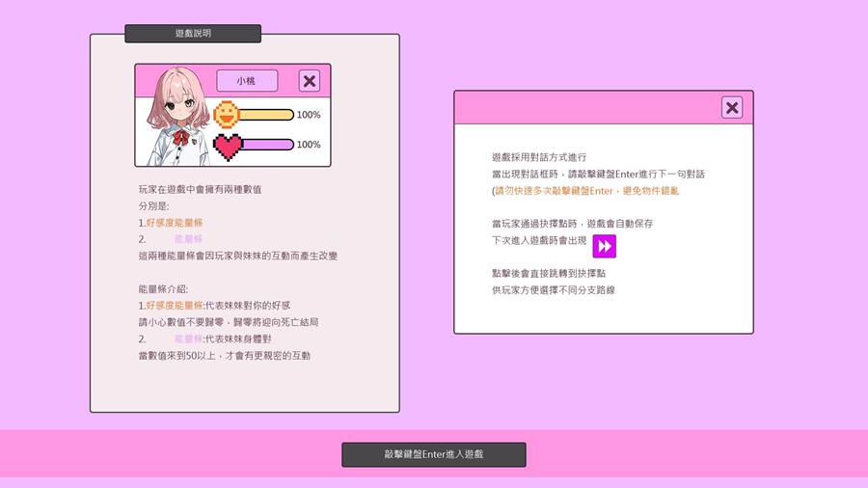Screen dimensions: 868x488
Task: Click the 敲擊鍵盤Enter進入遊戲 button
Action: tap(434, 454)
